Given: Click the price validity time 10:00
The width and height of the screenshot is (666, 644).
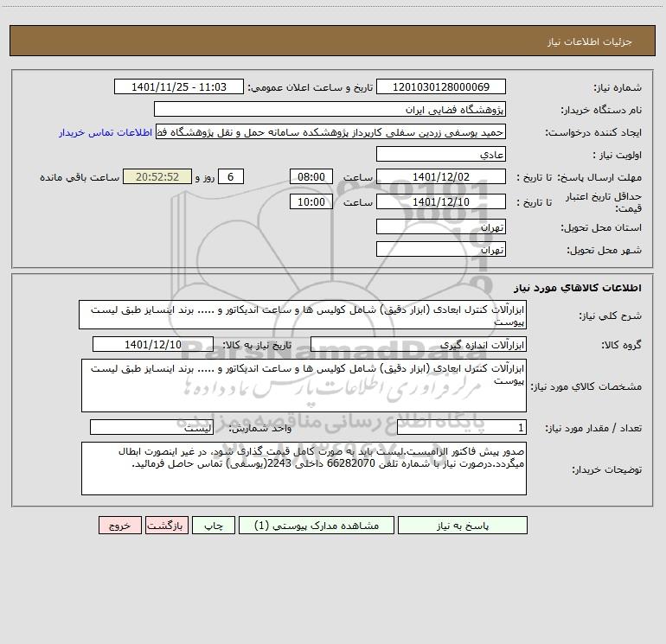Looking at the screenshot, I should pos(311,201).
